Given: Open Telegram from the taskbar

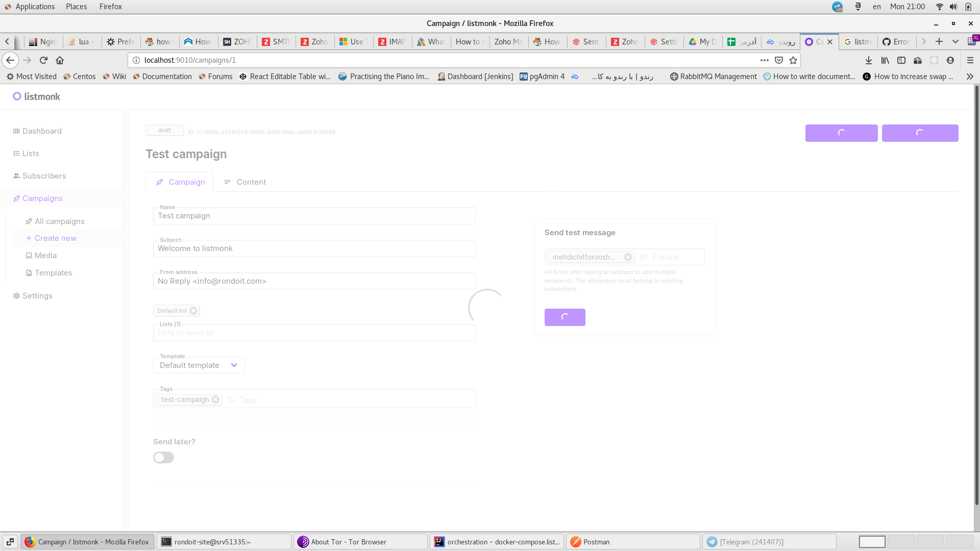Looking at the screenshot, I should pos(750,542).
